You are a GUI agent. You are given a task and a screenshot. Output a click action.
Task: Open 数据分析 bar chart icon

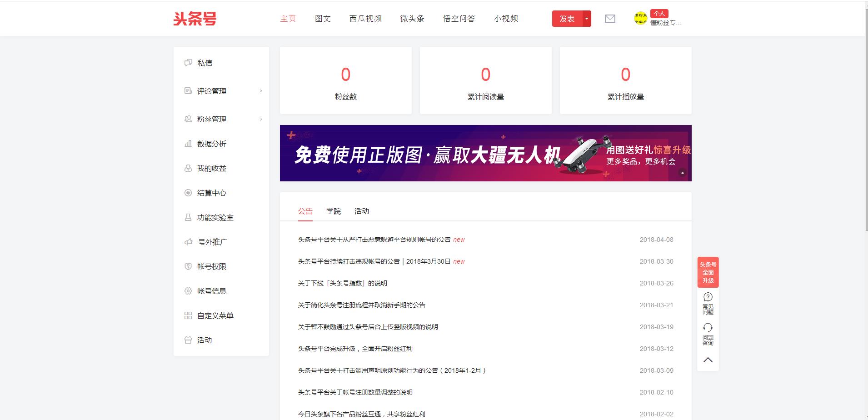188,144
